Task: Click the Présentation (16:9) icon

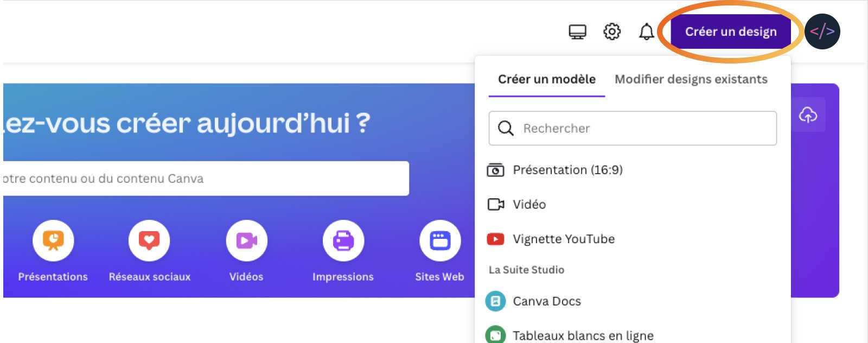Action: (x=495, y=170)
